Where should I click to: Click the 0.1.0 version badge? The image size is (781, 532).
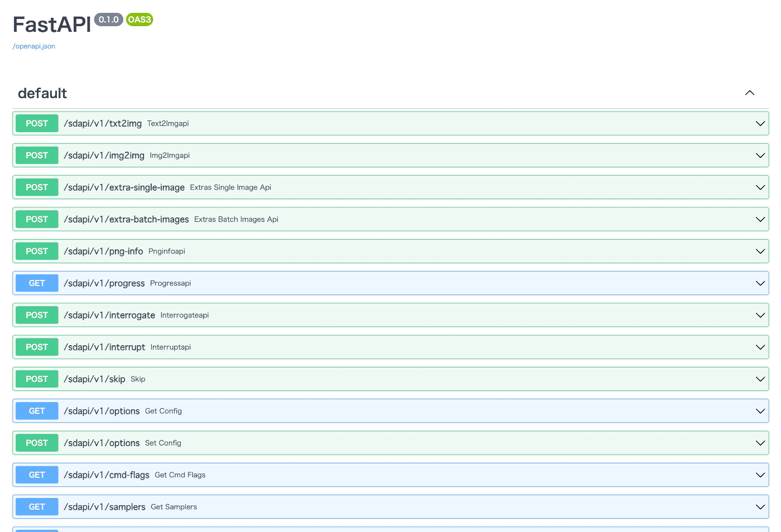[x=109, y=20]
